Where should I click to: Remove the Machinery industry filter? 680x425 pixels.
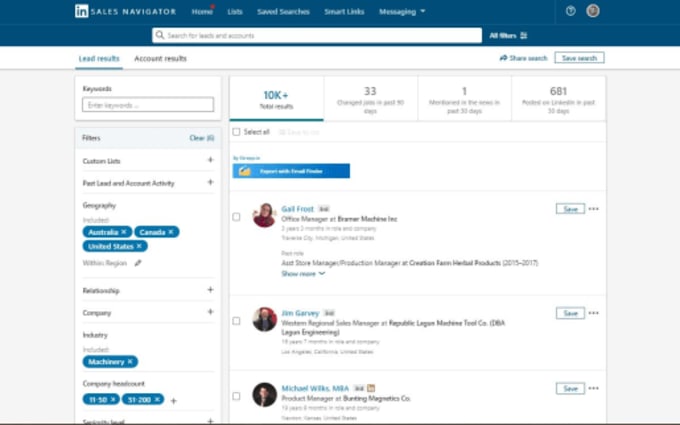point(130,362)
